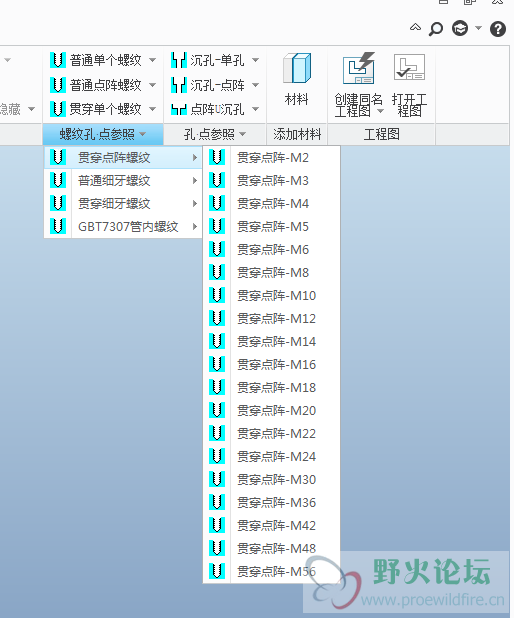
Task: Click the 添加材料 group label
Action: 297,134
